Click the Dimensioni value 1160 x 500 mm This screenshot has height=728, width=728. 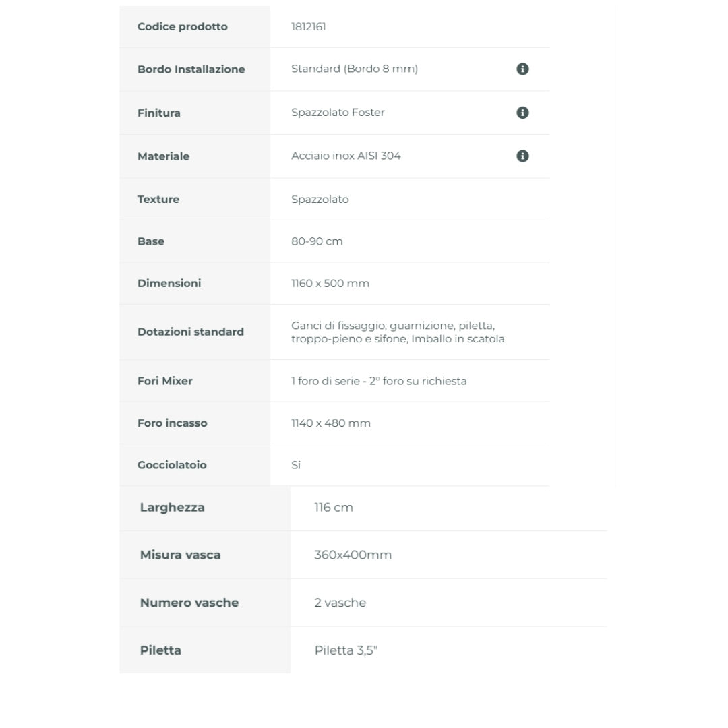pyautogui.click(x=330, y=283)
